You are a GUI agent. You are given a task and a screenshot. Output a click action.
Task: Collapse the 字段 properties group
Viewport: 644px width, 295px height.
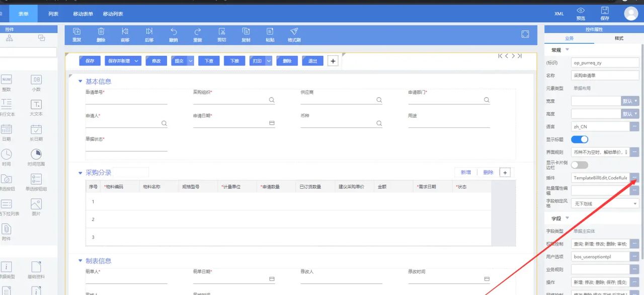pyautogui.click(x=568, y=218)
